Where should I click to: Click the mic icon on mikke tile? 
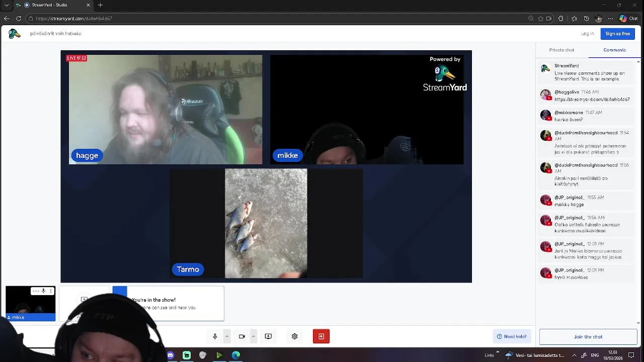43,291
